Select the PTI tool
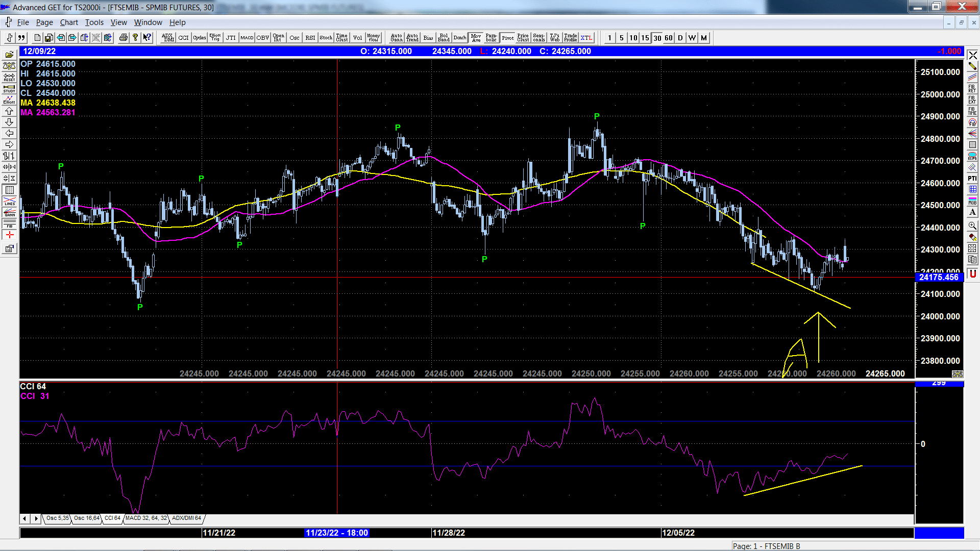The width and height of the screenshot is (980, 551). 972,179
